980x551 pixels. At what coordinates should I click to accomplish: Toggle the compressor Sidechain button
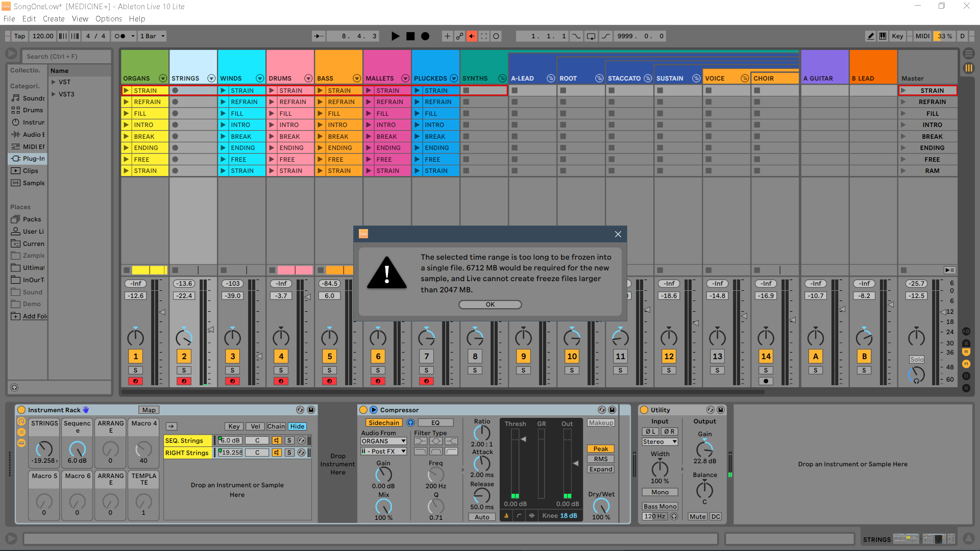click(383, 423)
